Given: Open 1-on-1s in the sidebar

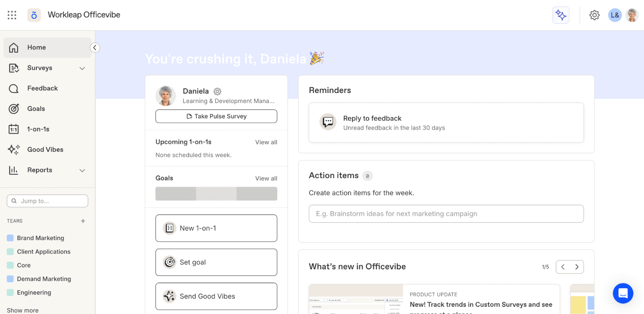Looking at the screenshot, I should click(x=47, y=129).
